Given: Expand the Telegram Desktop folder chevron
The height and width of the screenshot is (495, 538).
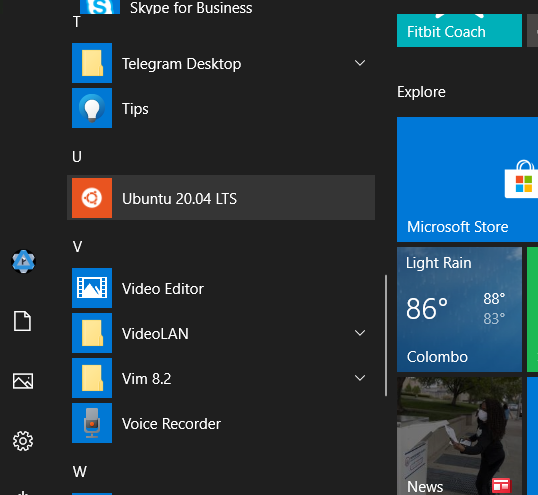Looking at the screenshot, I should click(x=360, y=63).
